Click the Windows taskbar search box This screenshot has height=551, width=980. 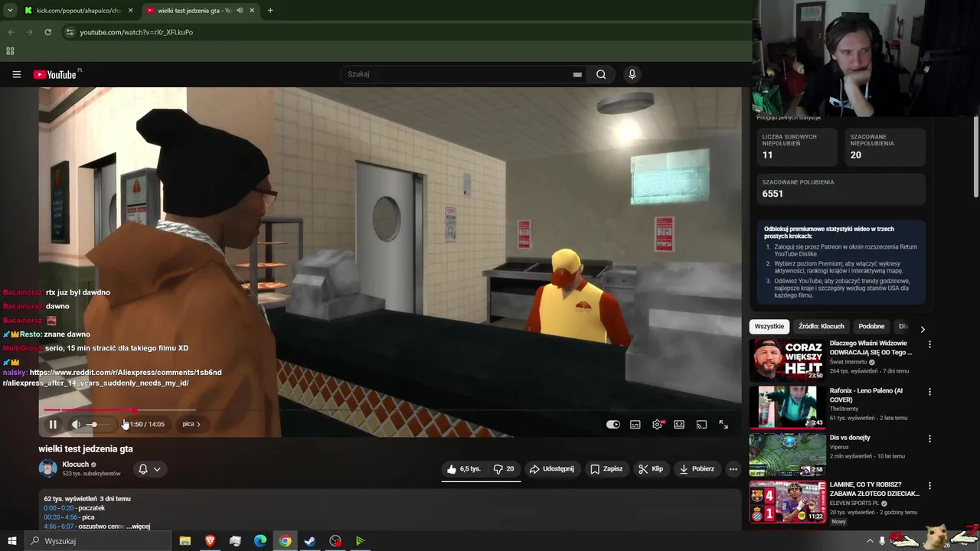[x=97, y=541]
